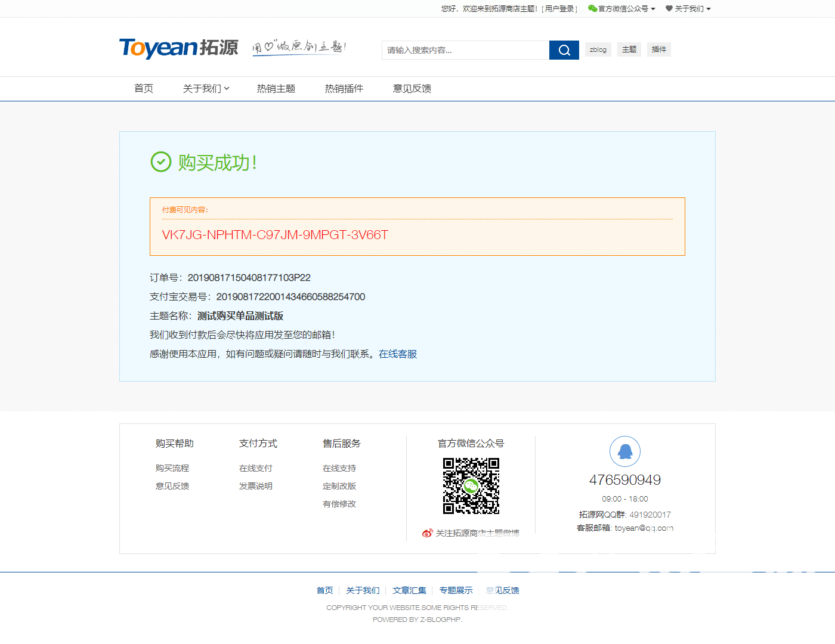
Task: Click the magnifier search button
Action: point(564,50)
